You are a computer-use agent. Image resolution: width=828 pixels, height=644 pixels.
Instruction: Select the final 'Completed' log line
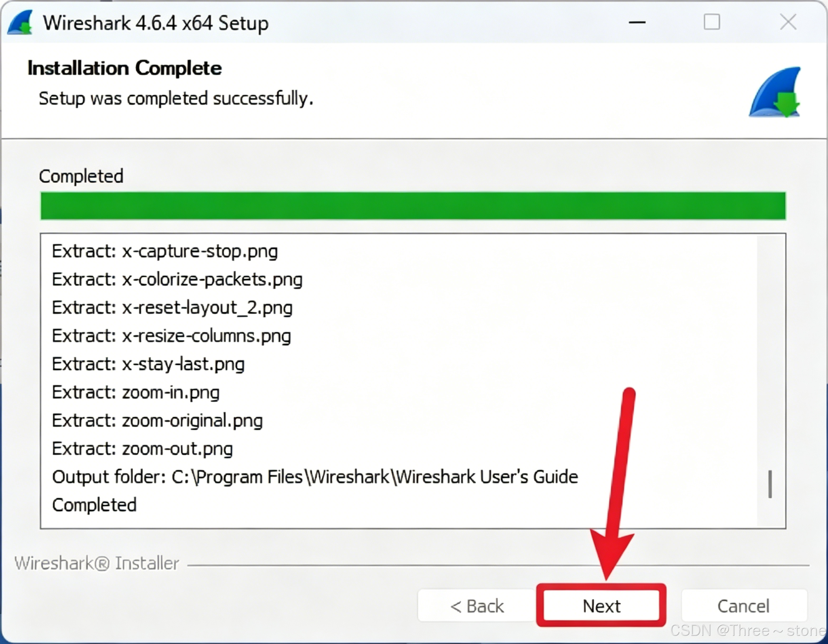point(94,505)
